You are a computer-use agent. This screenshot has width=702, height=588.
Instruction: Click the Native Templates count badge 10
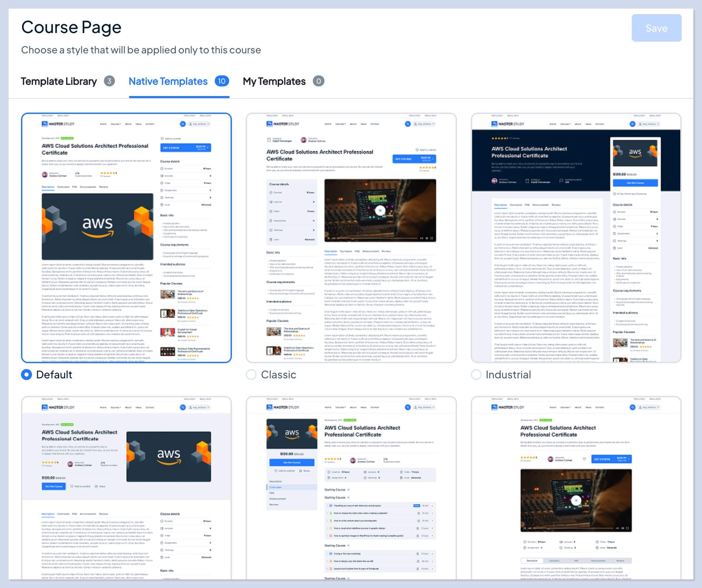tap(222, 81)
